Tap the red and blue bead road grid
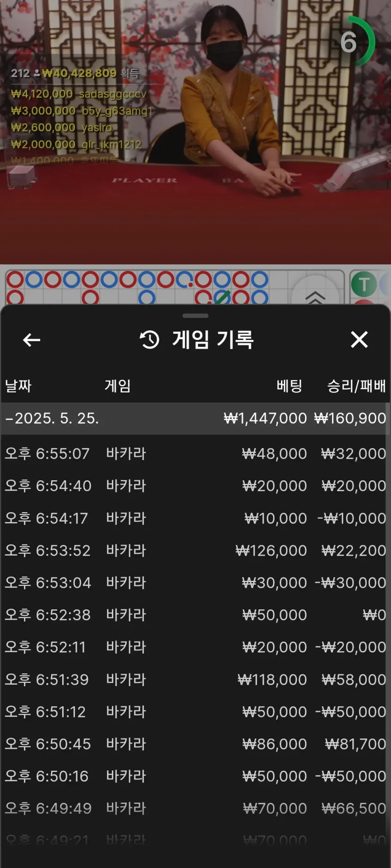This screenshot has height=868, width=391. click(175, 287)
